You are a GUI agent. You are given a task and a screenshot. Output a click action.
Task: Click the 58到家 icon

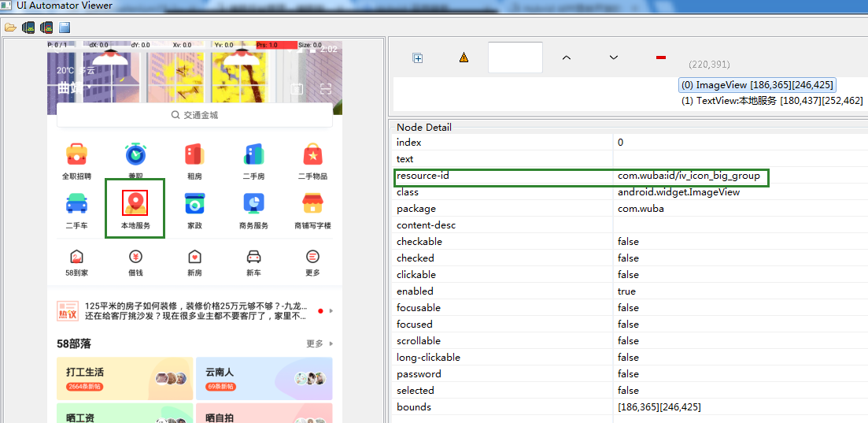point(76,257)
